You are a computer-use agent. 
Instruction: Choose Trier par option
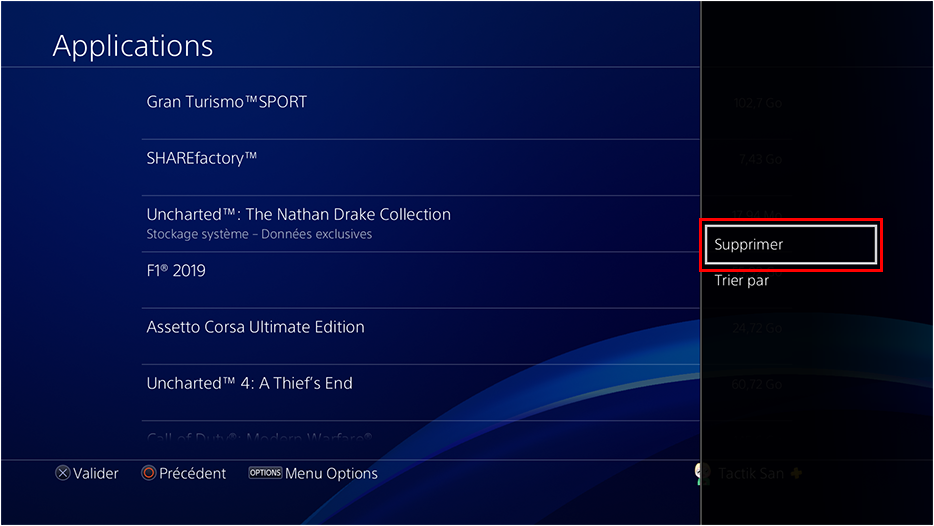pos(742,281)
